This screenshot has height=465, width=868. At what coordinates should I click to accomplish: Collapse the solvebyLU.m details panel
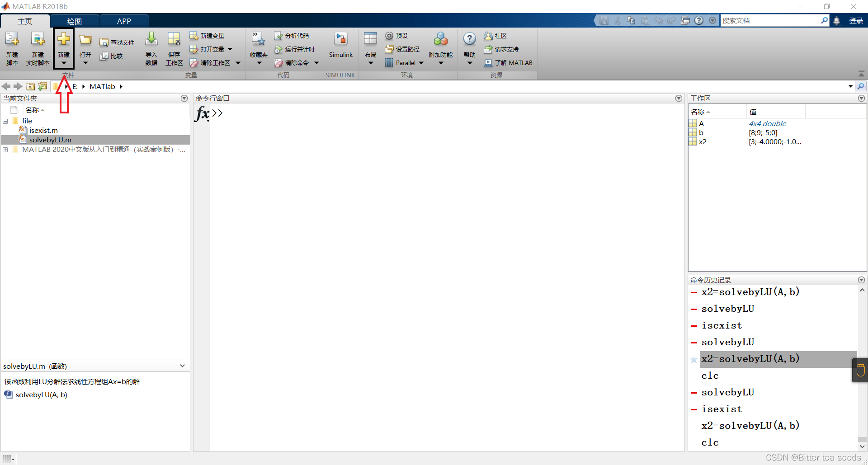182,366
